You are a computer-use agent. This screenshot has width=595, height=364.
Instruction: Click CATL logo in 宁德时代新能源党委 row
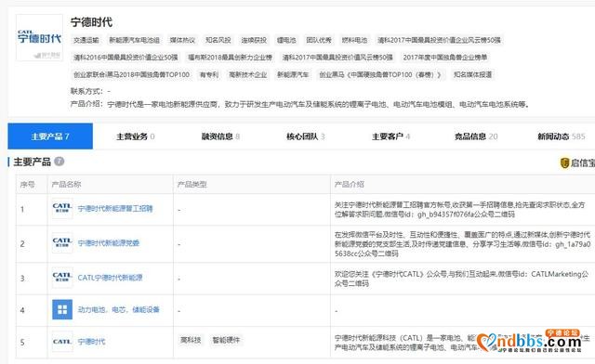click(62, 242)
